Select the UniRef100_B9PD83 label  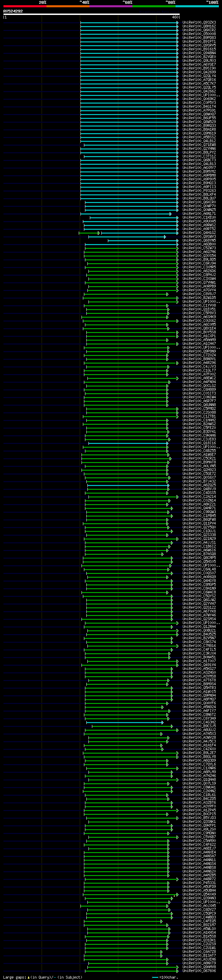tap(199, 38)
